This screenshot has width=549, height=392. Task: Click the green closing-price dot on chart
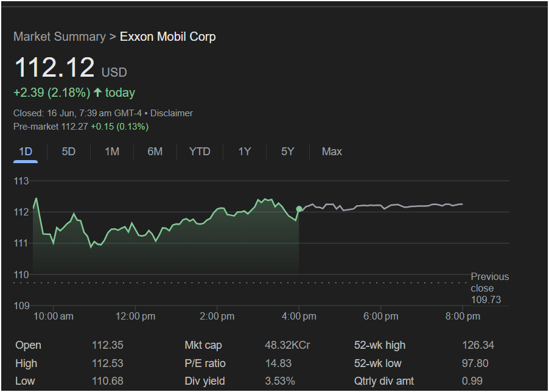pos(299,209)
